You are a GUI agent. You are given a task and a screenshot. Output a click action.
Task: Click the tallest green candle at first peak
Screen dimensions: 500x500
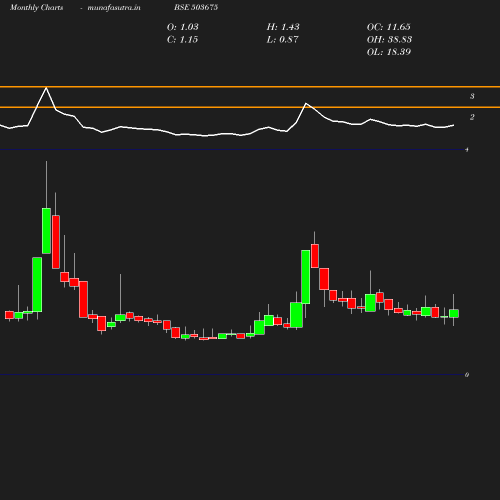(46, 231)
